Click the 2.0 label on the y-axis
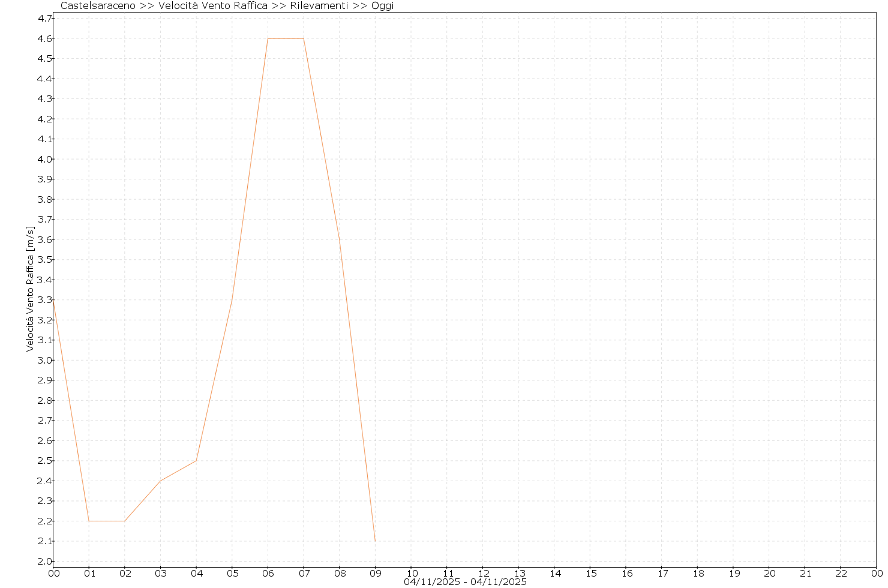This screenshot has width=888, height=588. [44, 562]
